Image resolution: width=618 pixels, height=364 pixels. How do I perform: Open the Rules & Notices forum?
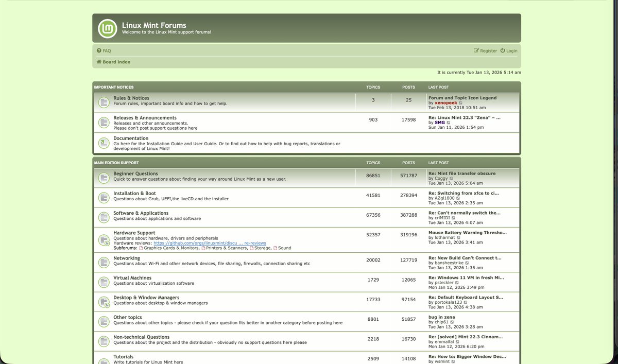pyautogui.click(x=131, y=98)
